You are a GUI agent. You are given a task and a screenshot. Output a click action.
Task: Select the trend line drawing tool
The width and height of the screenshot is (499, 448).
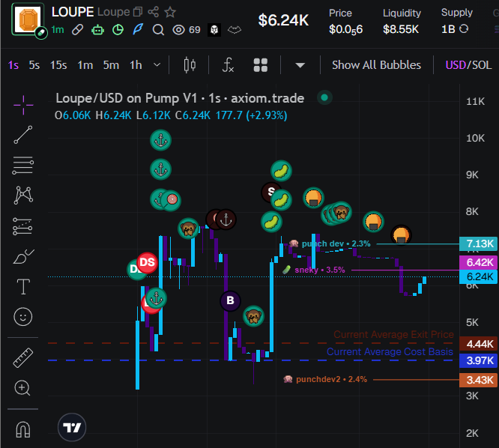pos(23,134)
